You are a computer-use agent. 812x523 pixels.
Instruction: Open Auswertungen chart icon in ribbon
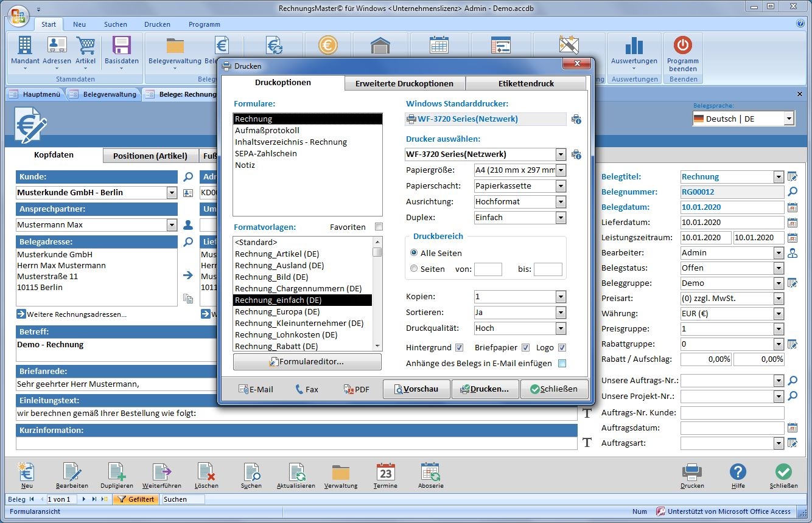[634, 46]
